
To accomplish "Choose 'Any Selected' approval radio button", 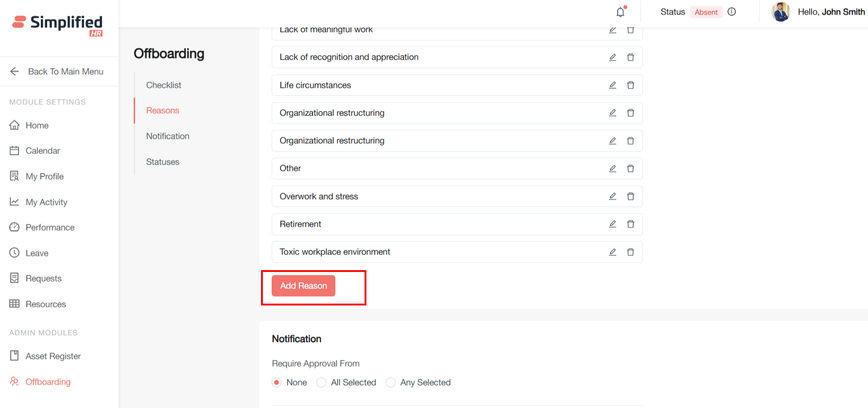I will pos(391,383).
